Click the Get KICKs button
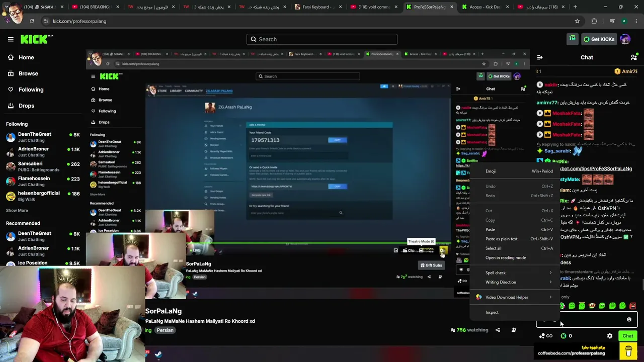The image size is (644, 362). click(x=599, y=39)
